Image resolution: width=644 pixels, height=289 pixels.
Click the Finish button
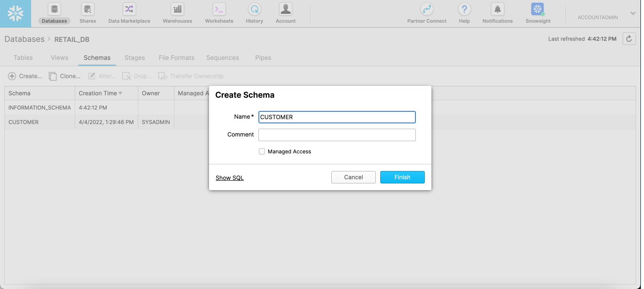click(402, 177)
